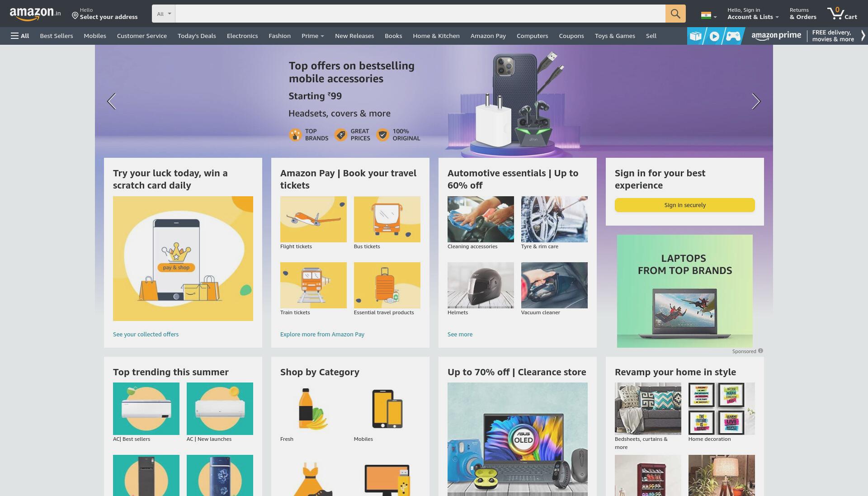Open the Clearance store laptop image
The width and height of the screenshot is (868, 496).
(518, 439)
